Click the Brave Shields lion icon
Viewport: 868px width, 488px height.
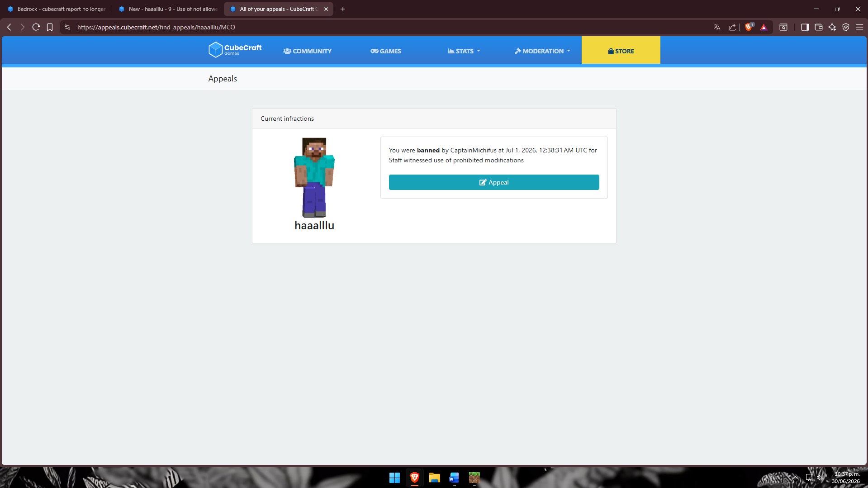749,27
